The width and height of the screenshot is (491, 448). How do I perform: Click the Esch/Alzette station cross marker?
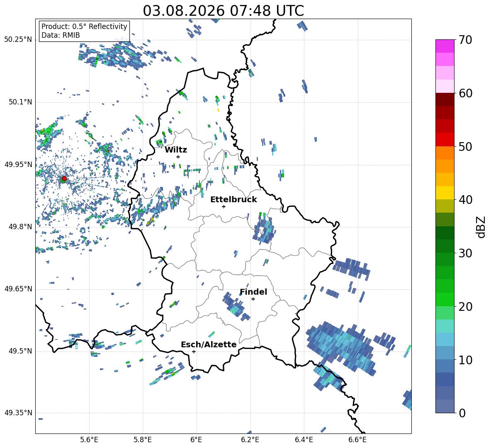coord(194,351)
